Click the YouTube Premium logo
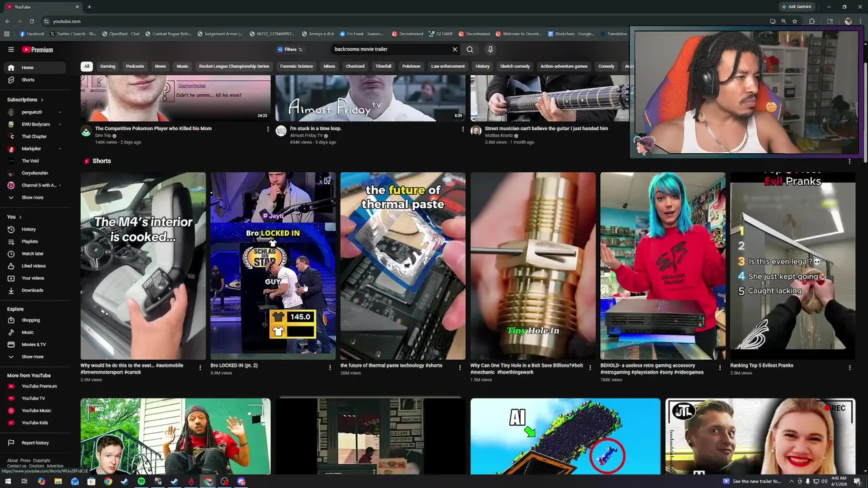Screen dimensions: 868x488 click(x=37, y=49)
